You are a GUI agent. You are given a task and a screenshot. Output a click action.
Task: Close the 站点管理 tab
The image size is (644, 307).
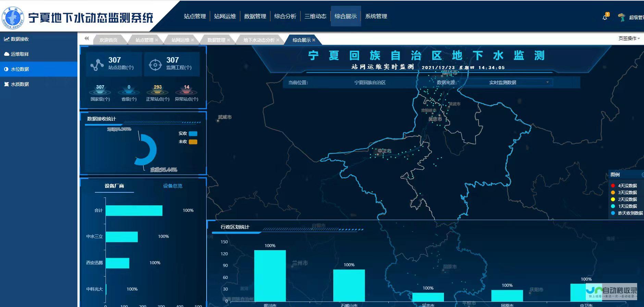[157, 40]
